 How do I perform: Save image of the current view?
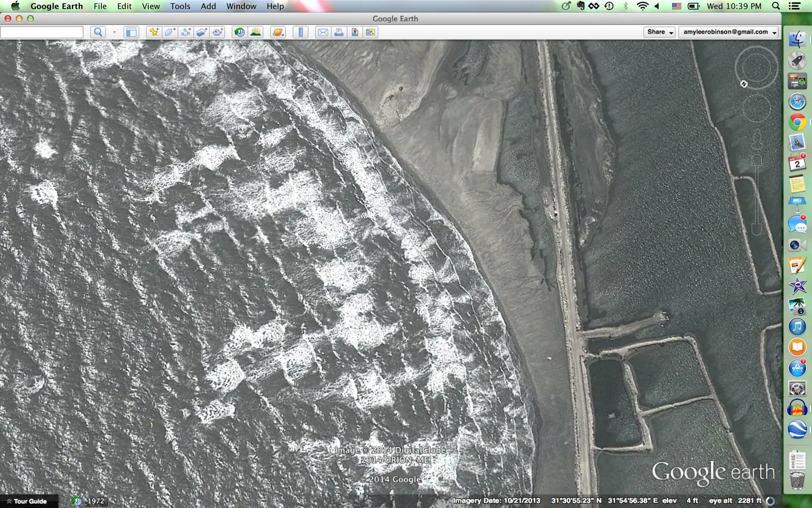coord(354,32)
